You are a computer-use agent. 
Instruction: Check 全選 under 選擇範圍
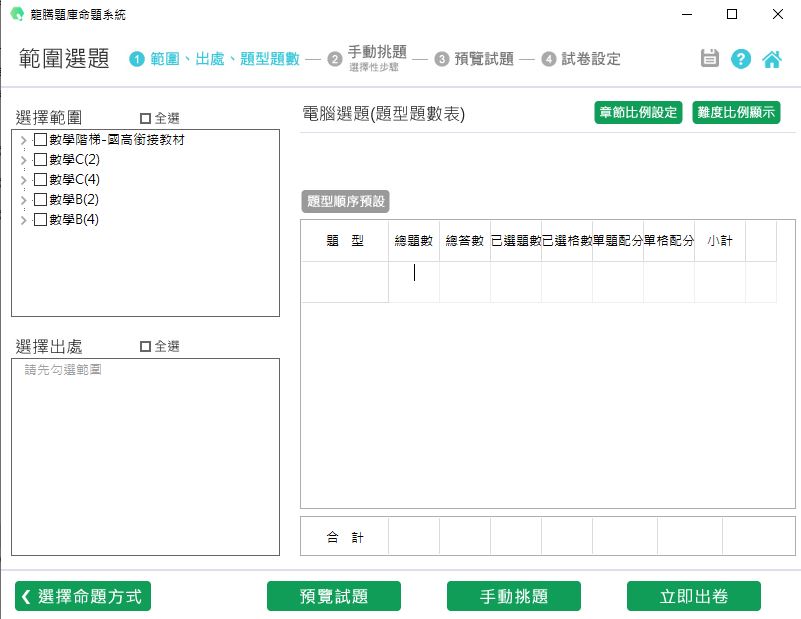pos(145,118)
